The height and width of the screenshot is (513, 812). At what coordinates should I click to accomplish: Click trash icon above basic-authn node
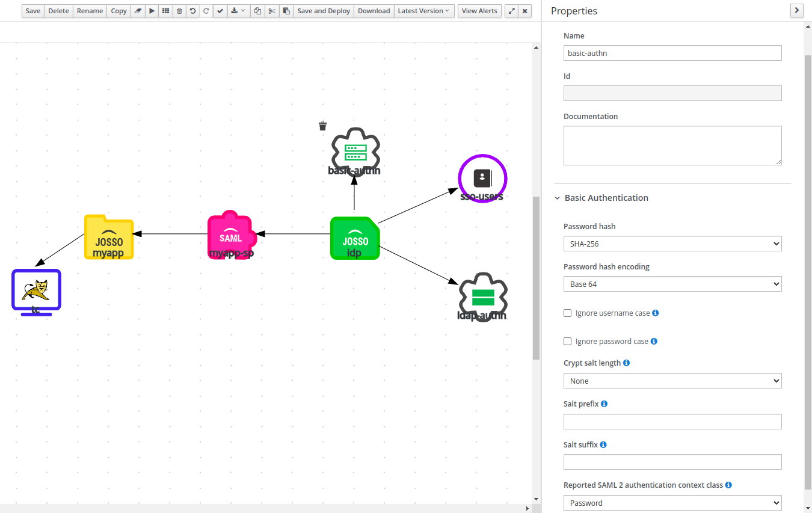tap(323, 126)
